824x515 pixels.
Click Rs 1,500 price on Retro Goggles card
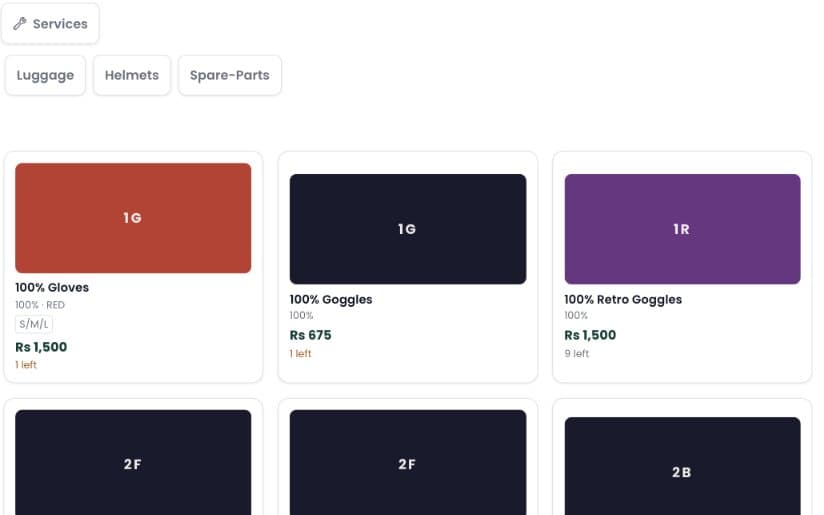tap(590, 335)
